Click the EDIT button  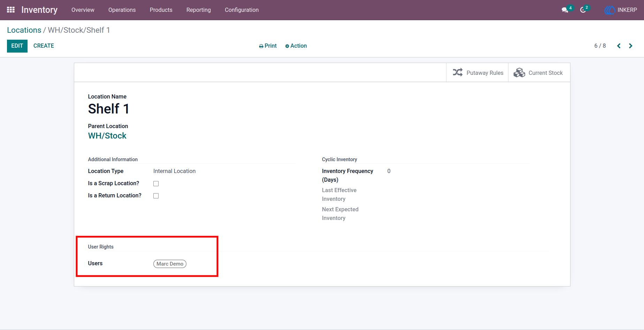(17, 46)
